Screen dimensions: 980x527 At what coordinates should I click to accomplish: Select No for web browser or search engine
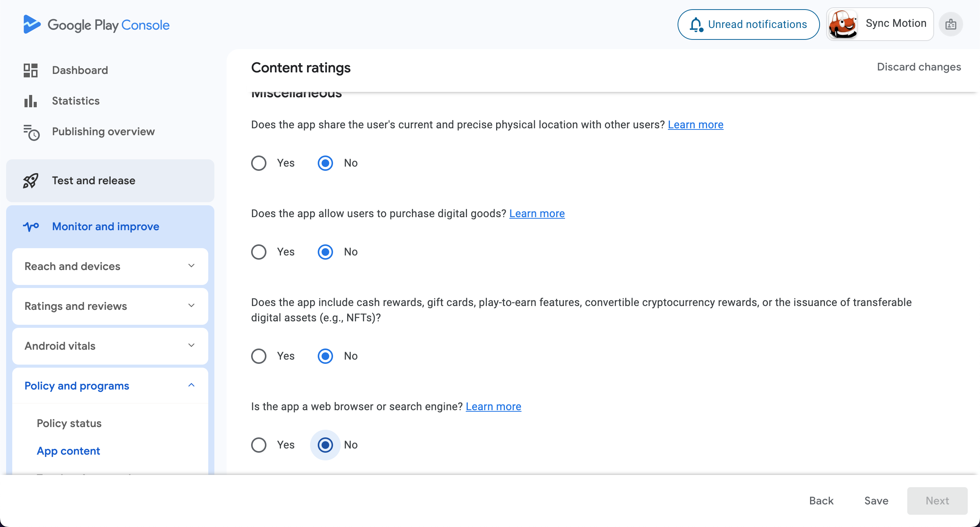pos(325,445)
